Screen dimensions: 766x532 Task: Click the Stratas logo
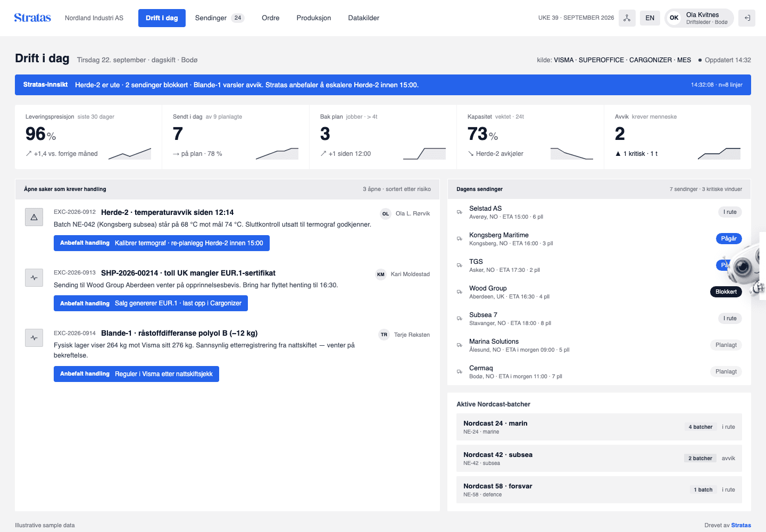[x=32, y=18]
